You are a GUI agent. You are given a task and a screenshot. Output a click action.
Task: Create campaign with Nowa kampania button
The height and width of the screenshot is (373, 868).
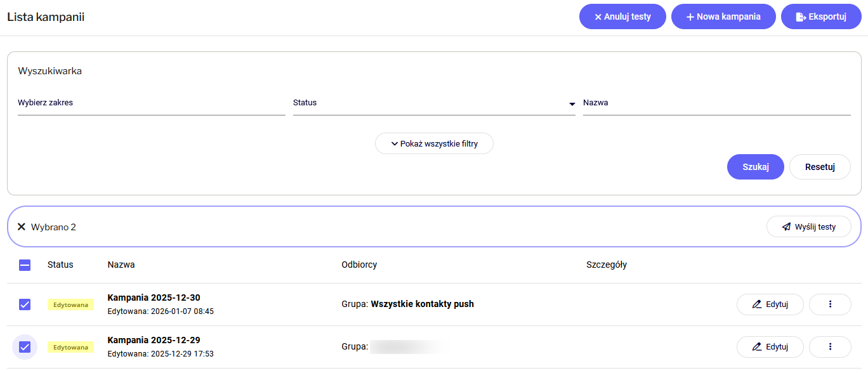(x=723, y=17)
